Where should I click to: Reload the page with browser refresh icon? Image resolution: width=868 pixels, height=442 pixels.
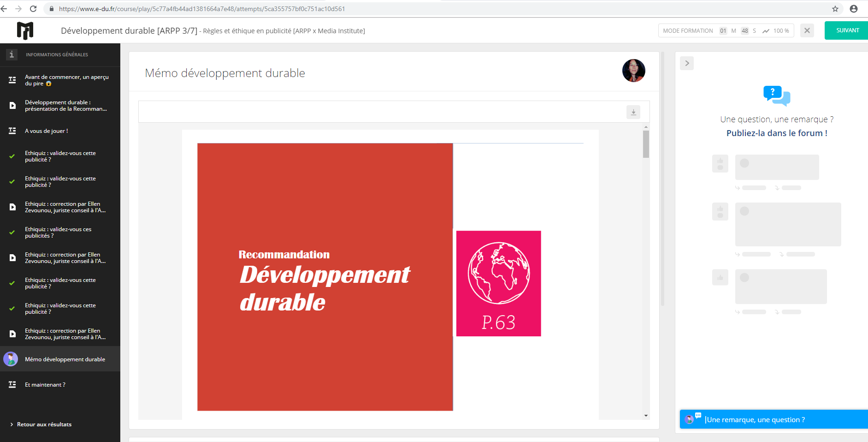pyautogui.click(x=33, y=9)
